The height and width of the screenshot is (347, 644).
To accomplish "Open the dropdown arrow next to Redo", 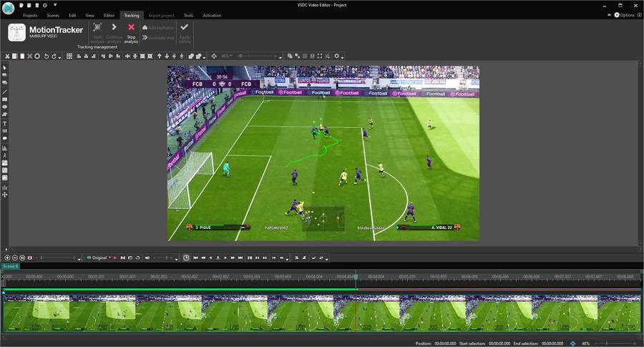I will pyautogui.click(x=59, y=57).
